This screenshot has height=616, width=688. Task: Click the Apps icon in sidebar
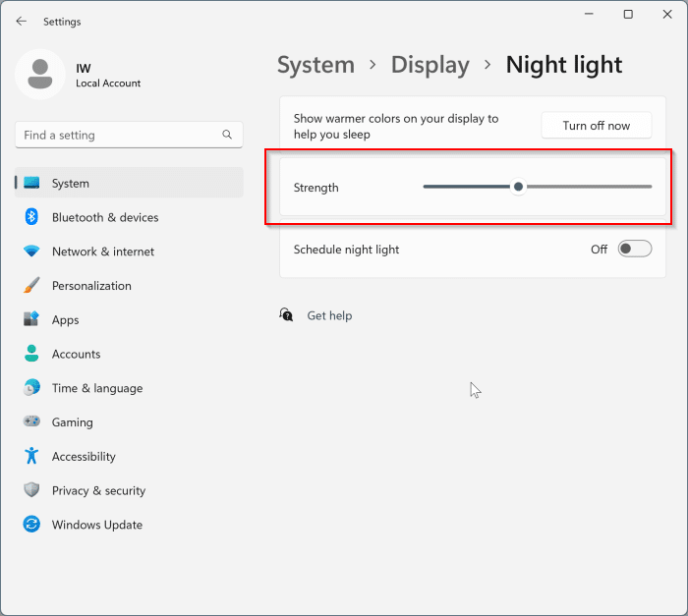(31, 319)
